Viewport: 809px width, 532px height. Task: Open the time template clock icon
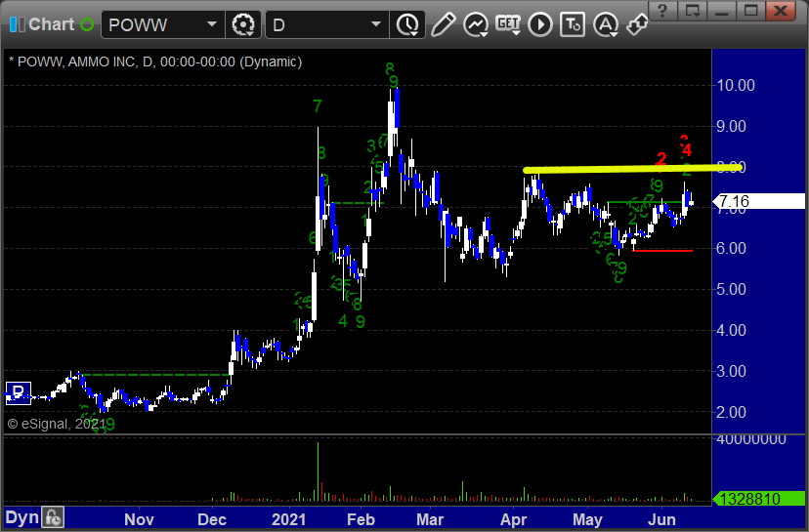pyautogui.click(x=408, y=24)
